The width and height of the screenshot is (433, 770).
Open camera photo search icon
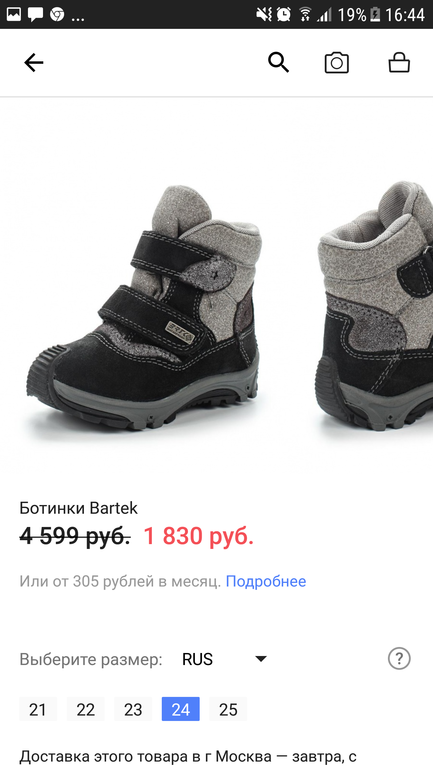[x=337, y=63]
